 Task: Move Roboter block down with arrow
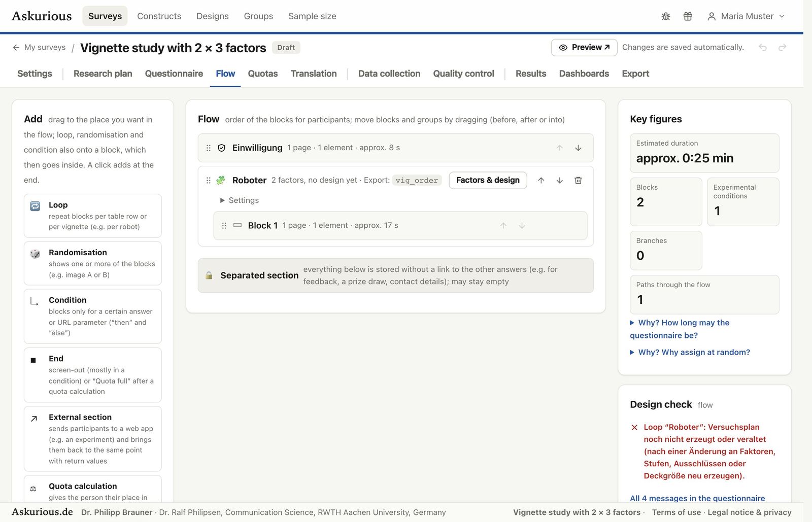coord(560,180)
